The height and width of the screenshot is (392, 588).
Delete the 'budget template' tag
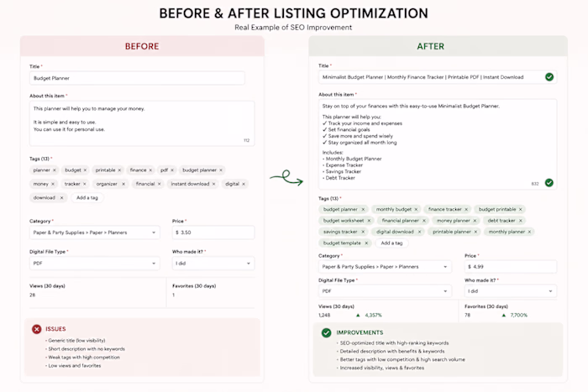[x=366, y=243]
